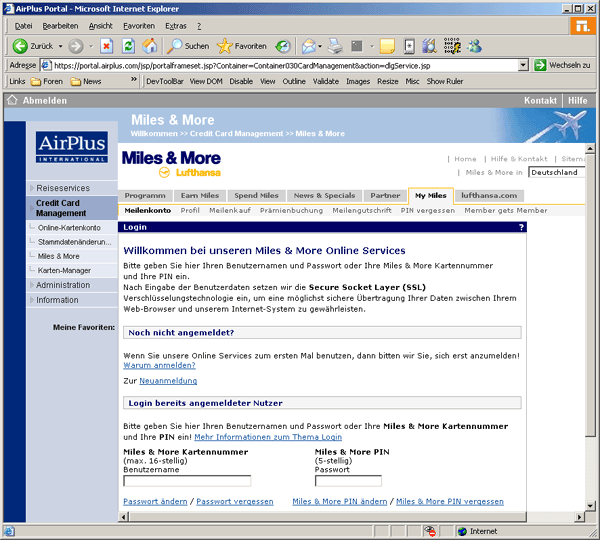Open Mehr Informationen zum Thema Login link
The height and width of the screenshot is (540, 600).
click(268, 437)
